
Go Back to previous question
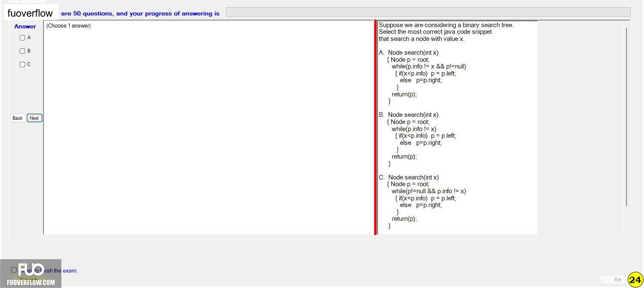[x=18, y=118]
